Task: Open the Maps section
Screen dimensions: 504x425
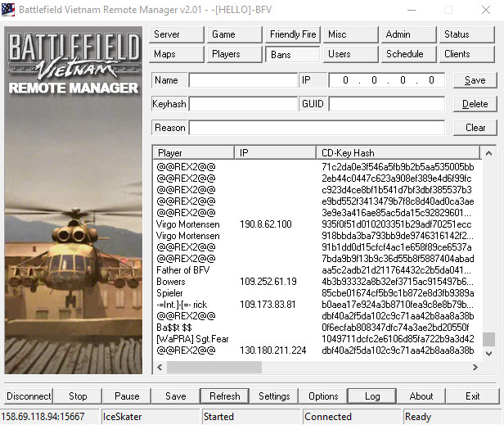Action: click(x=178, y=54)
